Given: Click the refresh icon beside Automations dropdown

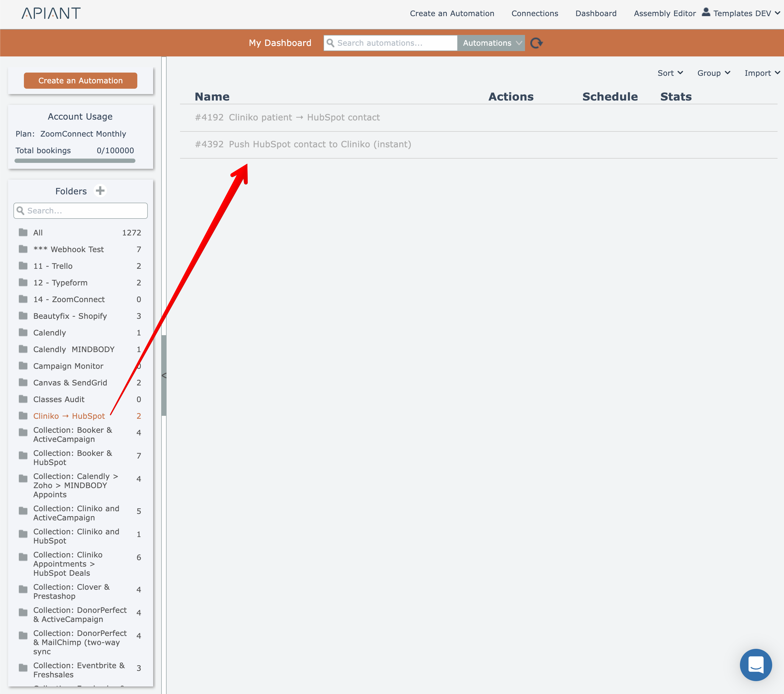Looking at the screenshot, I should pyautogui.click(x=536, y=43).
